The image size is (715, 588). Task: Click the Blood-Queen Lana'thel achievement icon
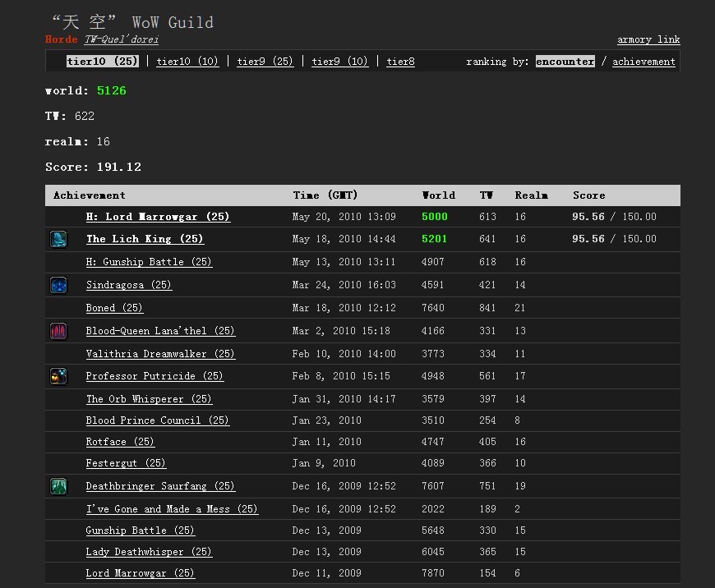(x=58, y=331)
